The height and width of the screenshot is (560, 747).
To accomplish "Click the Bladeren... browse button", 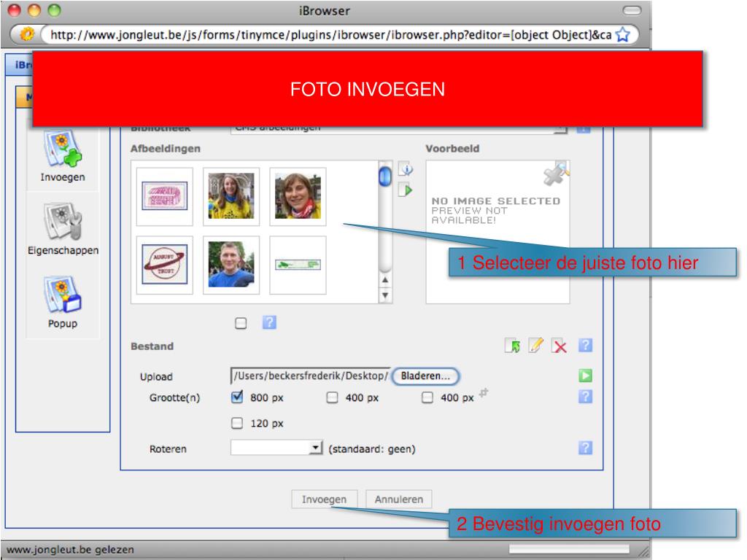I will pos(425,376).
